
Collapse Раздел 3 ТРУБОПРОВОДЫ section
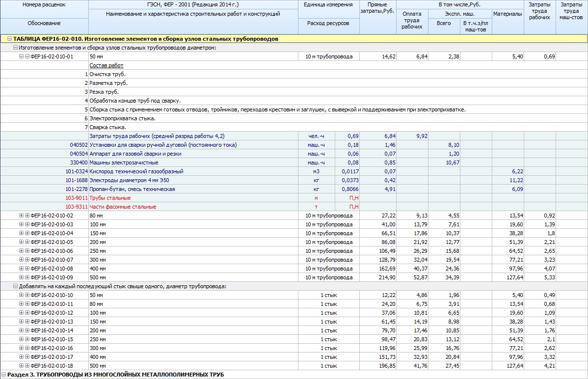[x=3, y=375]
